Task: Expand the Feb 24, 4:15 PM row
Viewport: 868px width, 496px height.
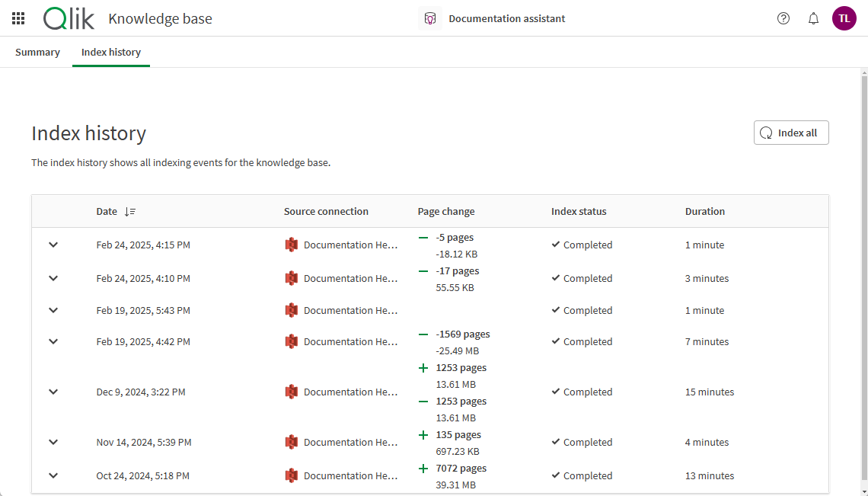Action: tap(53, 245)
